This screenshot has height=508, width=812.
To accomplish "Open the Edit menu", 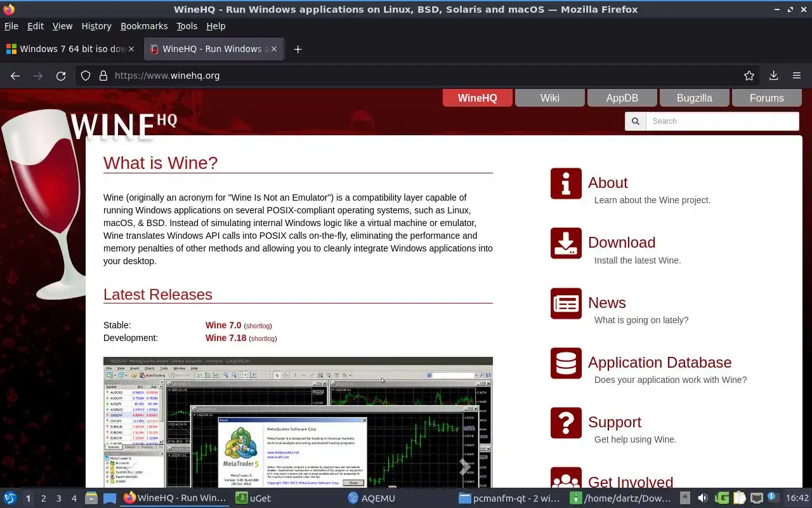I will click(x=36, y=26).
